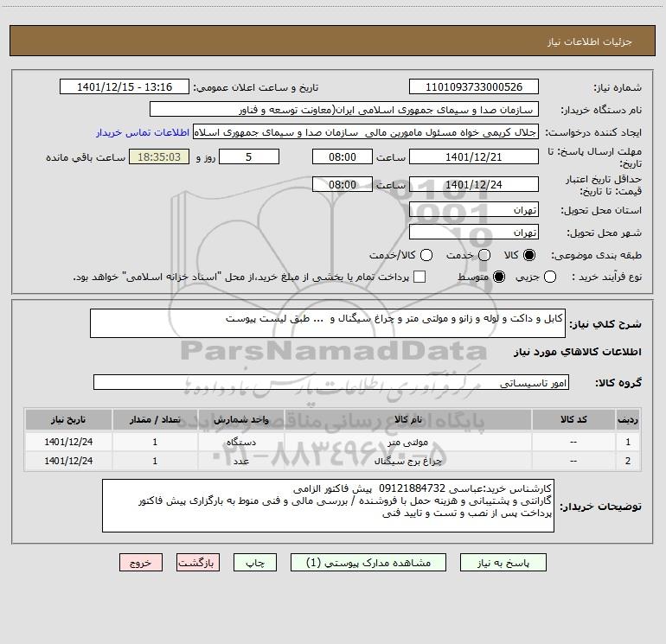Click the general need description text box
This screenshot has height=644, width=666.
pos(328,323)
